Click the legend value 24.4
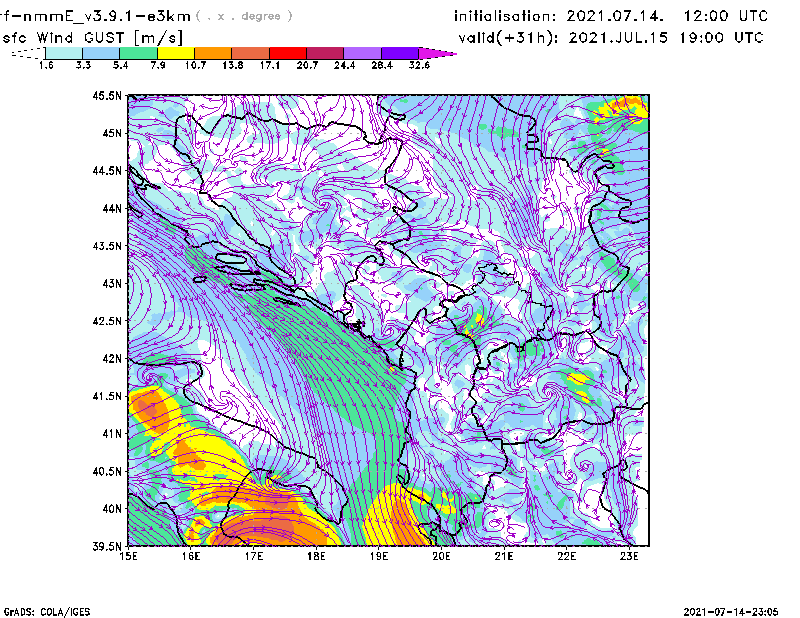 click(x=344, y=65)
